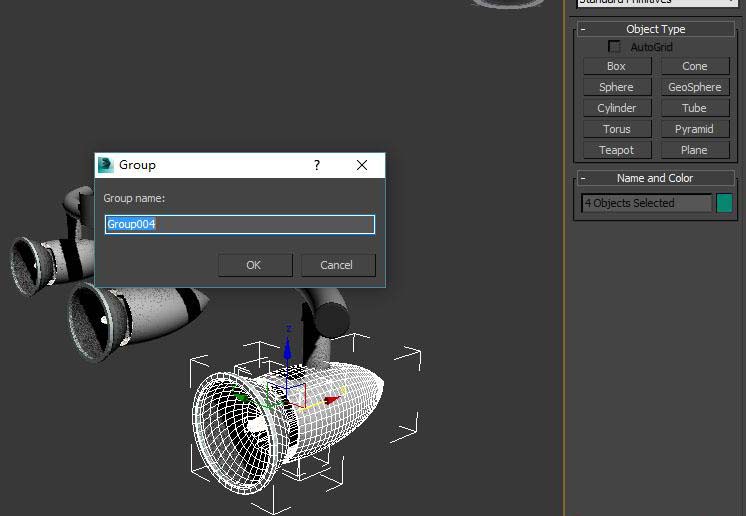Click the Group name input field
Image resolution: width=746 pixels, height=516 pixels.
[240, 224]
